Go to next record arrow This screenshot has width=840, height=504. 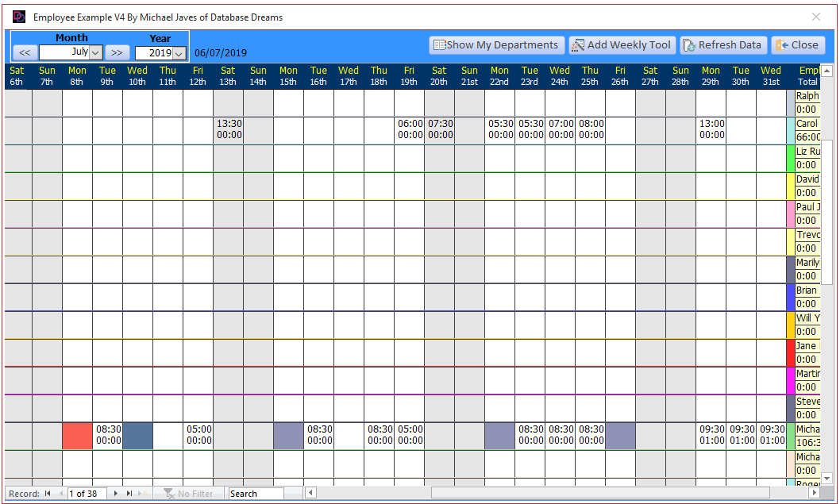pyautogui.click(x=116, y=494)
